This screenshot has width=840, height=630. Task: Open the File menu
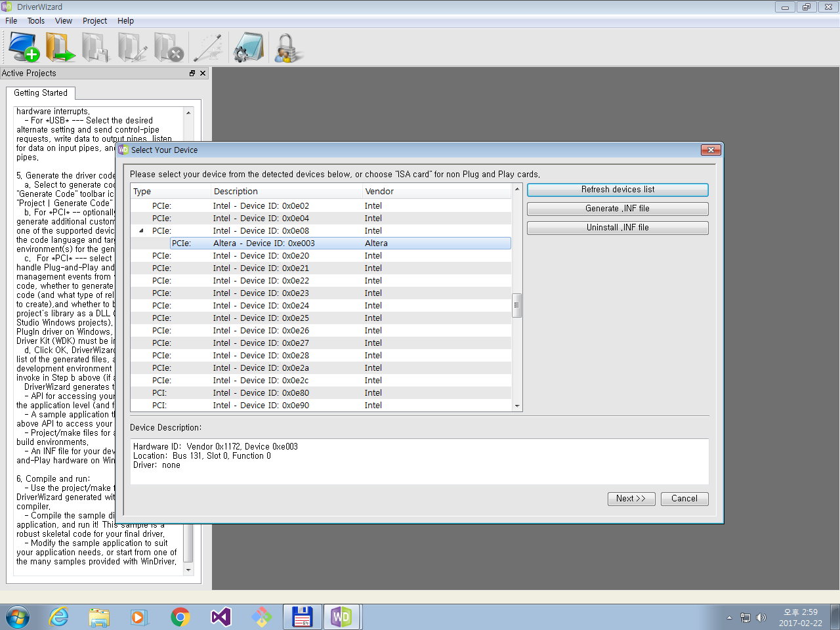click(x=10, y=20)
